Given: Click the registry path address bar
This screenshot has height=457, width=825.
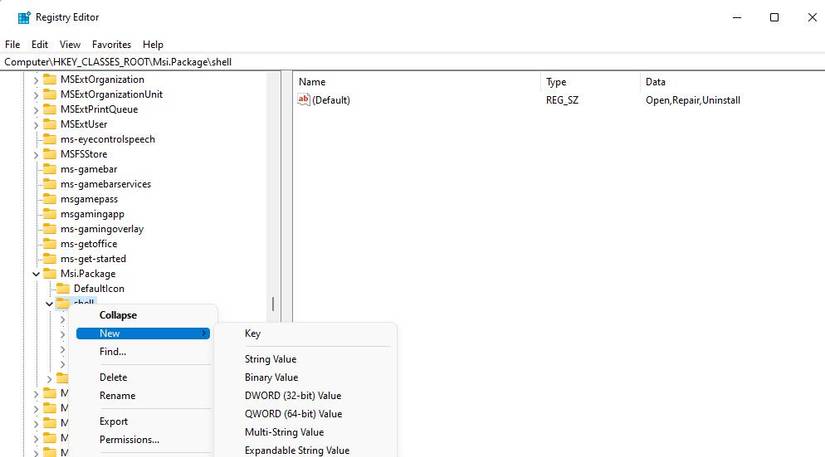Looking at the screenshot, I should coord(412,62).
